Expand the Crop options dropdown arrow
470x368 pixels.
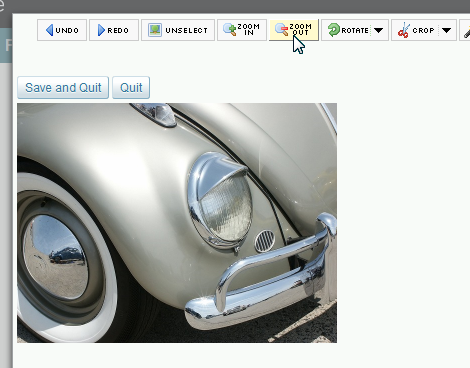click(x=446, y=30)
